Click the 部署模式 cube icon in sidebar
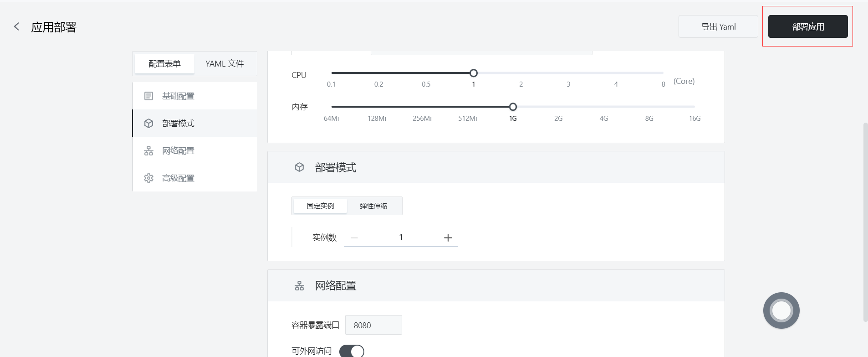868x357 pixels. tap(148, 123)
